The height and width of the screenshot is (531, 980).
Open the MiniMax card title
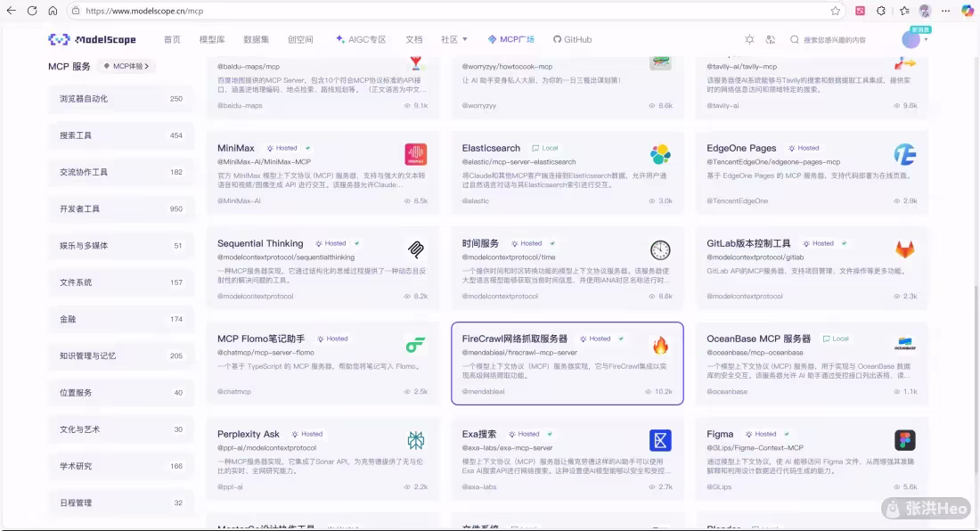point(235,148)
